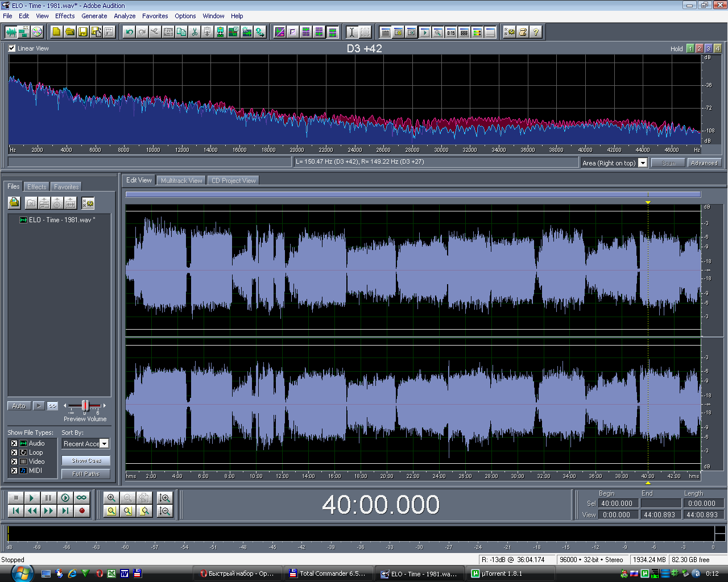728x582 pixels.
Task: Click the Undo arrow in the toolbar
Action: coord(129,32)
